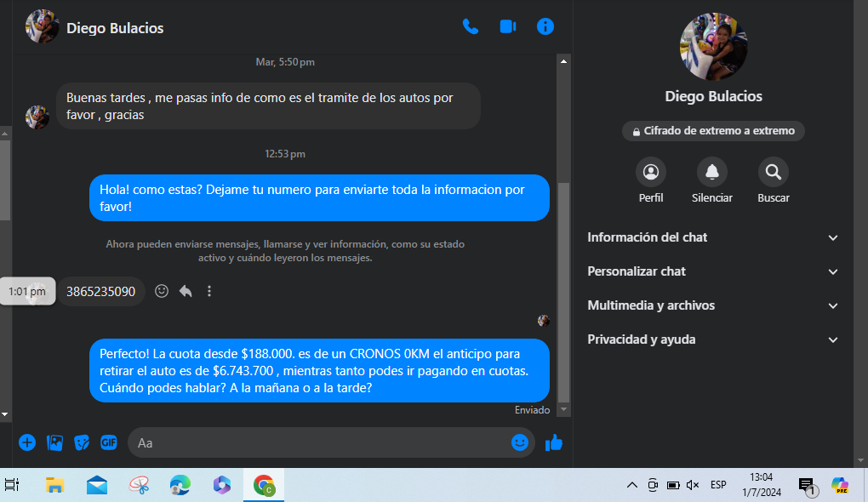Open more actions with the plus icon
Viewport: 868px width, 502px height.
pos(27,442)
